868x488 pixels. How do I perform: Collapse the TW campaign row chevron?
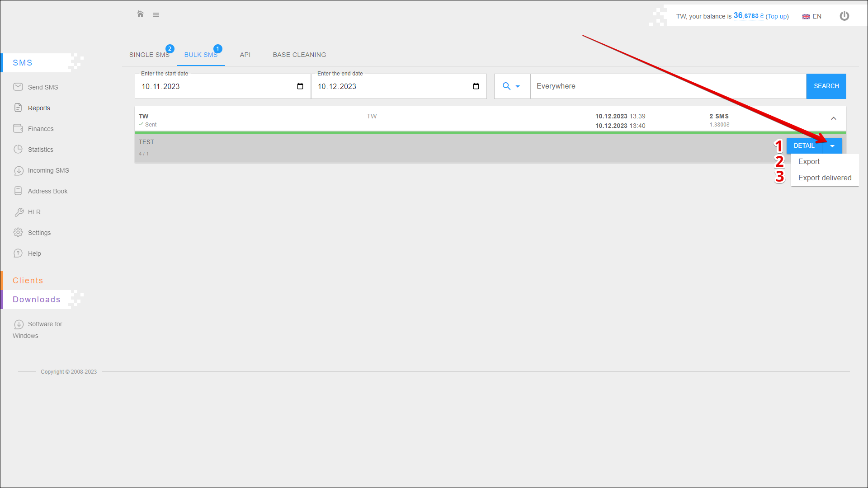pyautogui.click(x=833, y=118)
